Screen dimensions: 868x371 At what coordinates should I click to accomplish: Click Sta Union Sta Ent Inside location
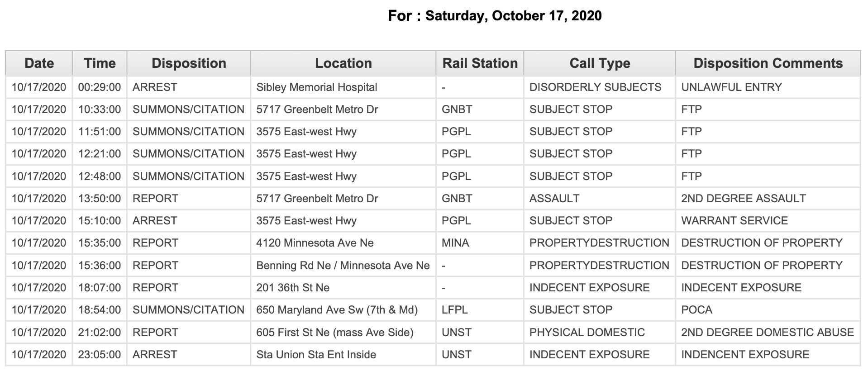click(x=316, y=355)
